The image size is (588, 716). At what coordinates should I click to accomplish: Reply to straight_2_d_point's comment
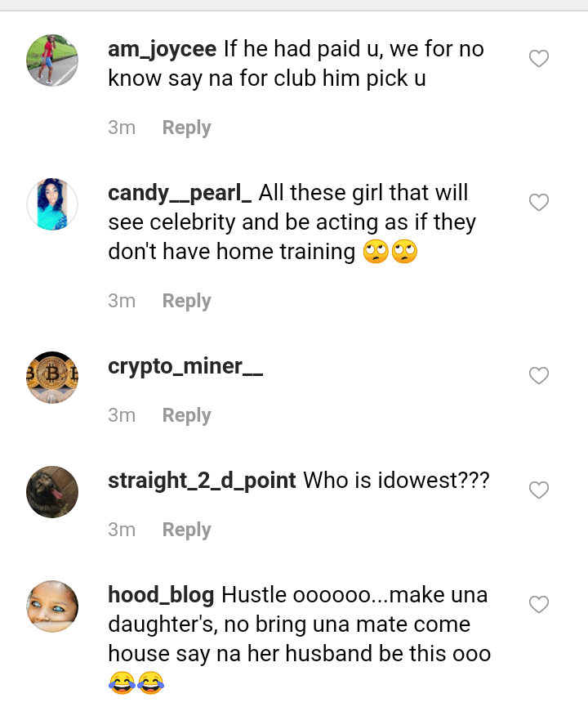(186, 530)
